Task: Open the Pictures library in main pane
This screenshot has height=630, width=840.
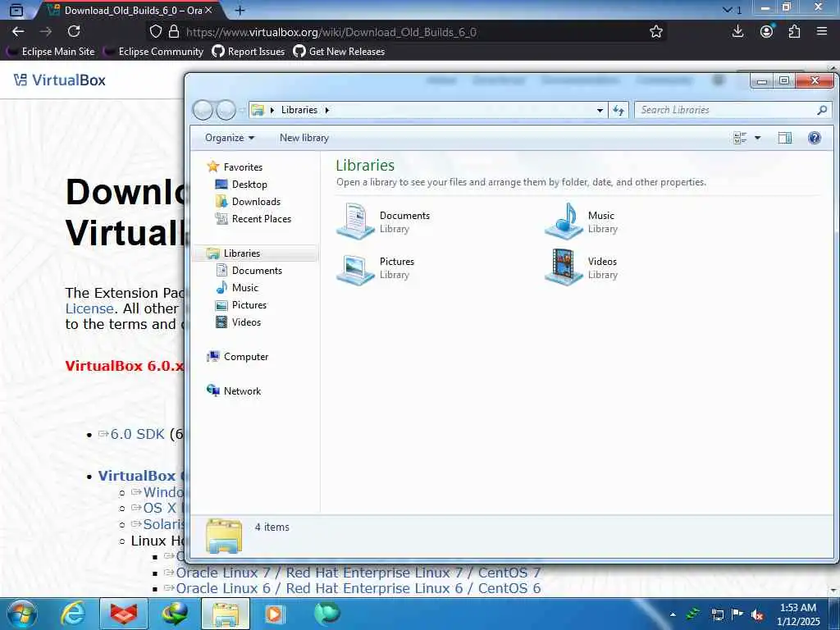Action: click(x=376, y=267)
